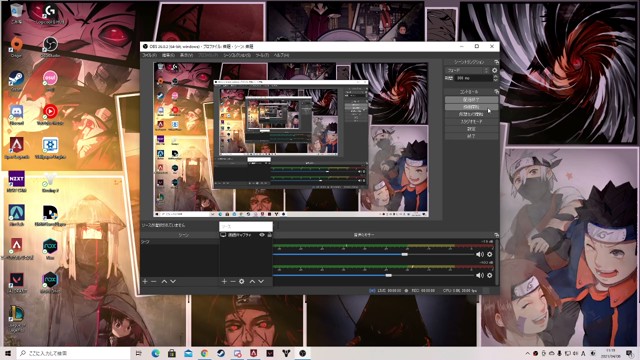Screen dimensions: 640x360
Task: Toggle lock on screen capture source
Action: tap(269, 235)
